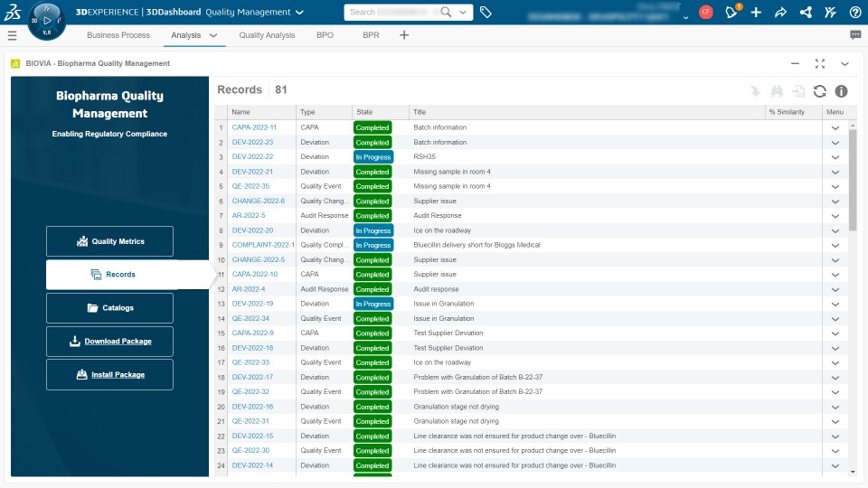Click the records list vertical scrollbar
The image size is (868, 488).
853,180
